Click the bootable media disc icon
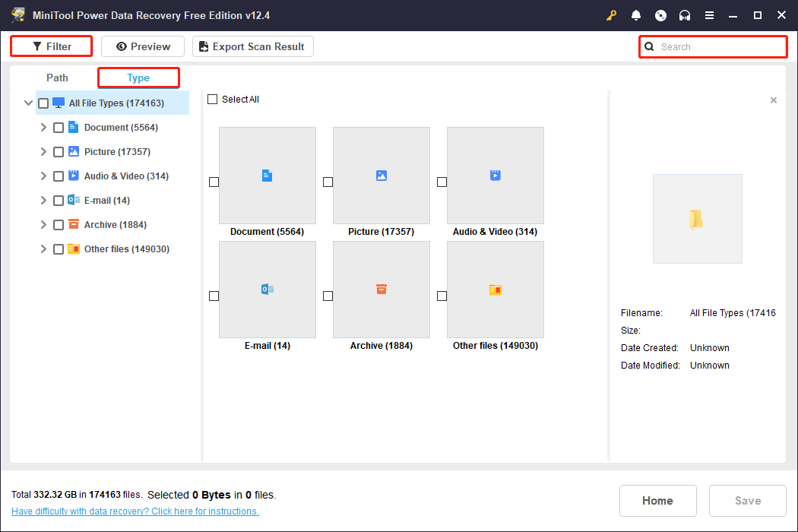Viewport: 798px width, 532px height. [660, 15]
